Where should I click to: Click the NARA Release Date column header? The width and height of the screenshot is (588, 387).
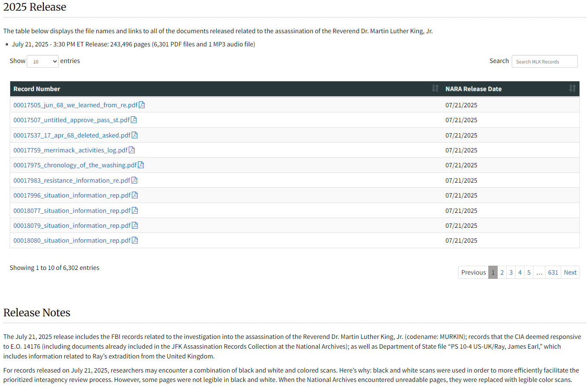point(511,89)
